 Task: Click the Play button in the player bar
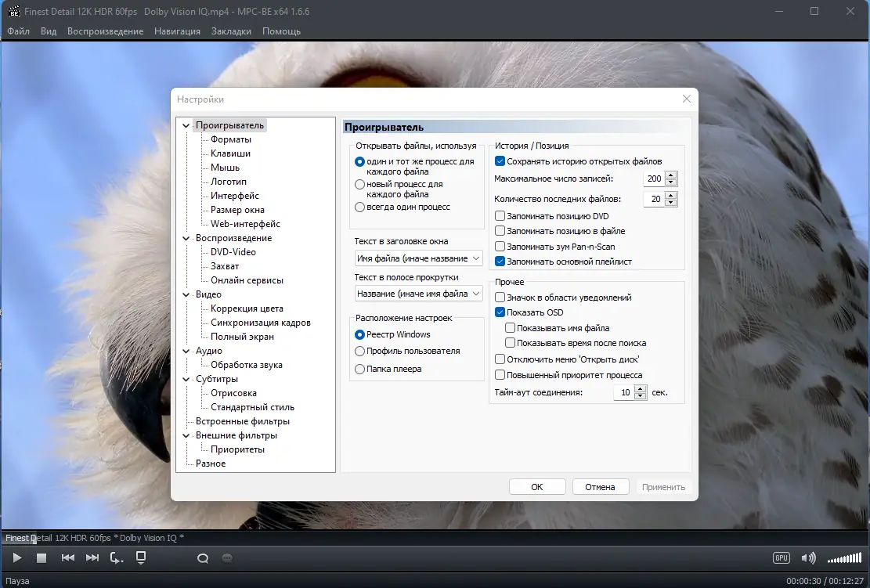coord(17,558)
